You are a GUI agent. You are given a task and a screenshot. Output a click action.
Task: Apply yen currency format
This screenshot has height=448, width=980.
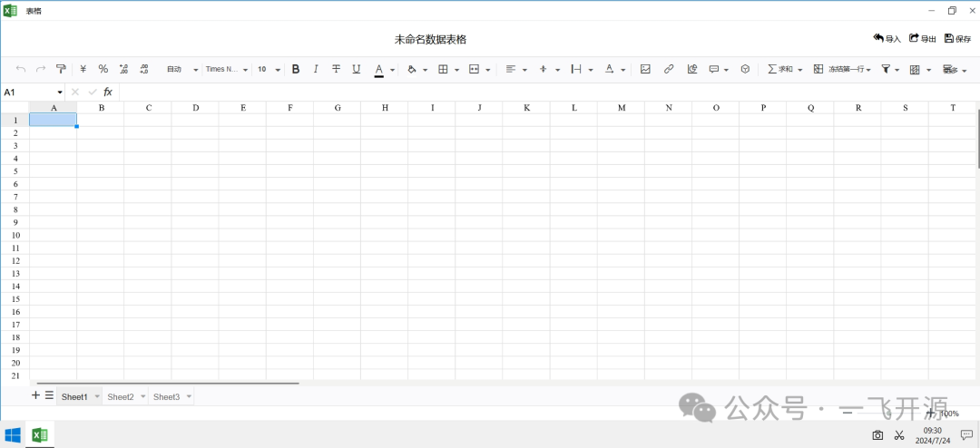coord(83,69)
